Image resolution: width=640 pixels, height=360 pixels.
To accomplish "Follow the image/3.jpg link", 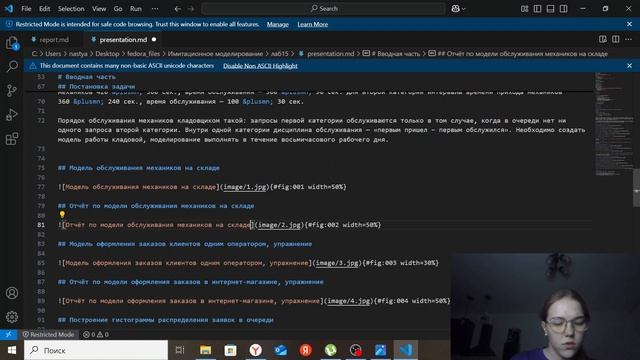I will coord(337,263).
